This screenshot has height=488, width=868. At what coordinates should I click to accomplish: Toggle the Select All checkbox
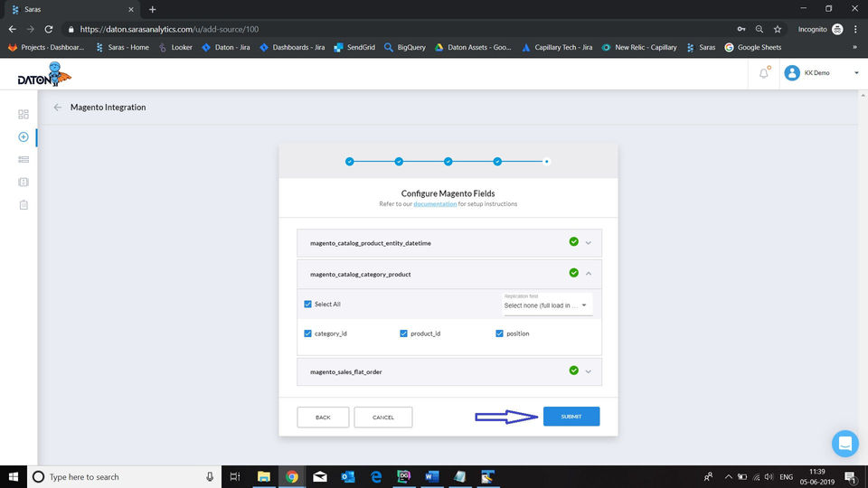(x=307, y=305)
